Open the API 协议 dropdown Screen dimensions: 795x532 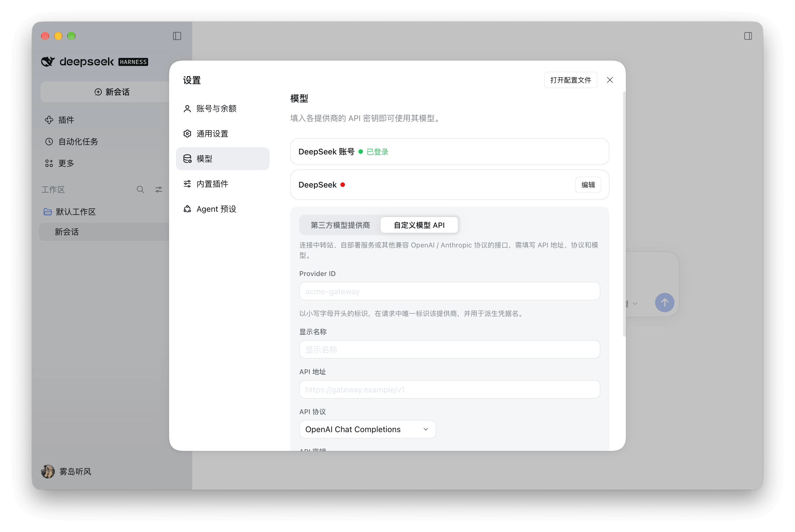tap(367, 429)
